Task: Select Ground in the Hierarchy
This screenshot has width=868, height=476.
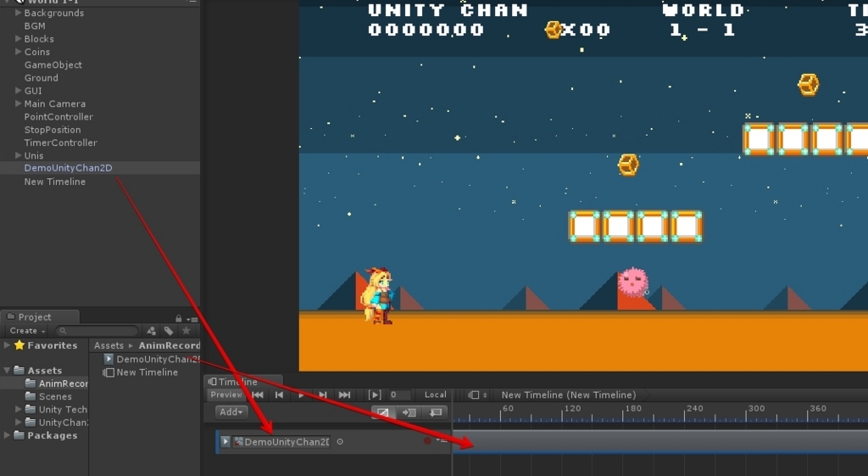Action: (41, 77)
